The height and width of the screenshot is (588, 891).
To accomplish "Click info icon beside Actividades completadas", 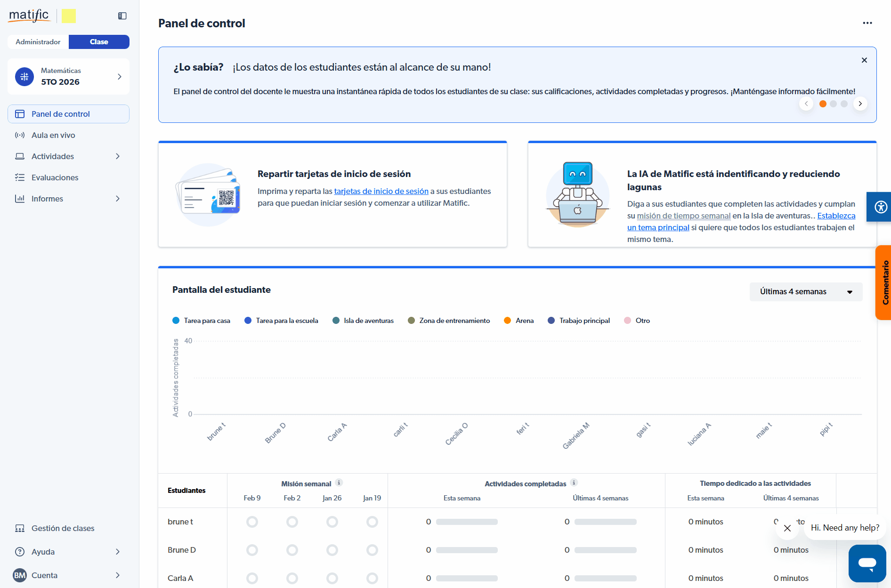I will pyautogui.click(x=574, y=483).
